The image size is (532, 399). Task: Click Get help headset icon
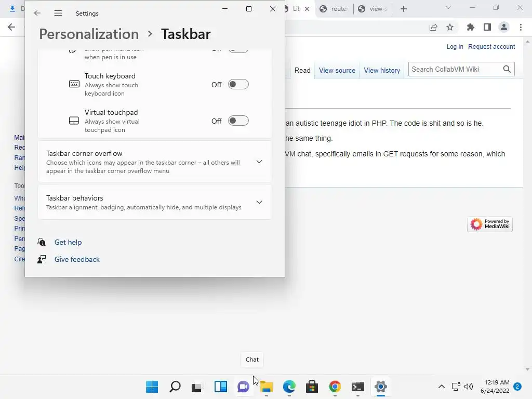(x=42, y=242)
